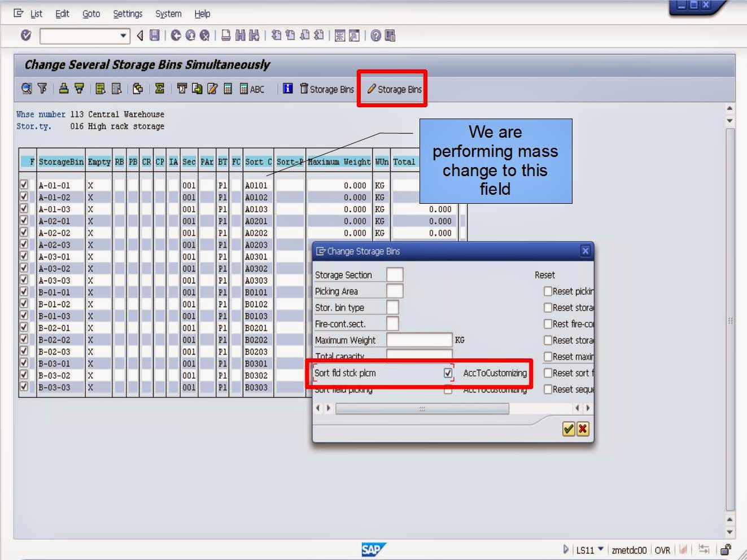Enable AccToCustomizing for Sort field picking
The width and height of the screenshot is (747, 560).
tap(448, 389)
